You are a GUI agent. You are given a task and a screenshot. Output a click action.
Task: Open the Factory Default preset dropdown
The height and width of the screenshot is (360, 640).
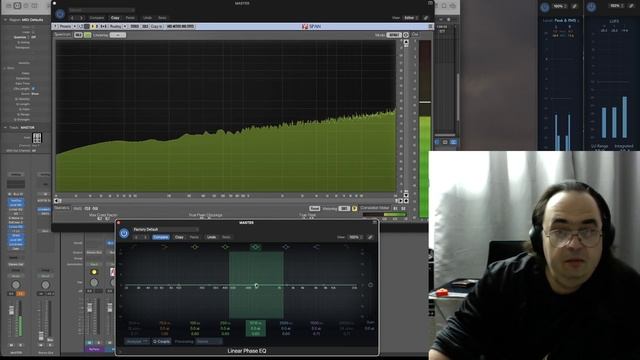165,229
